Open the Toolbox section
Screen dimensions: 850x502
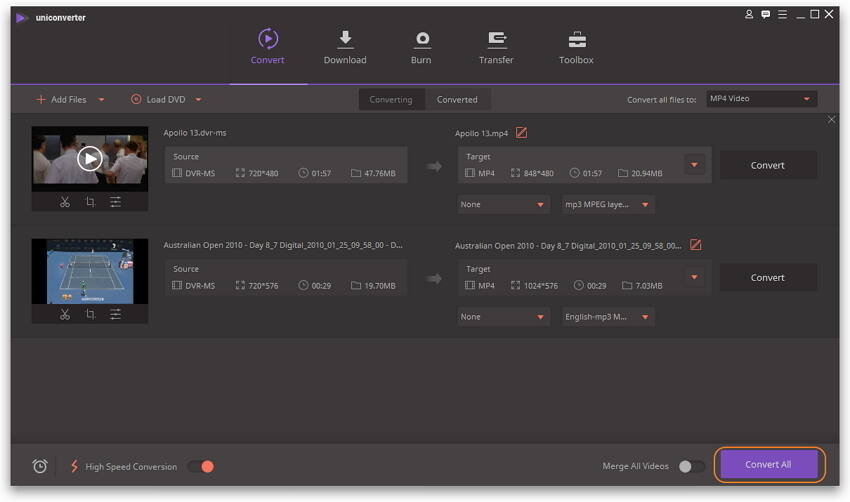(x=576, y=47)
